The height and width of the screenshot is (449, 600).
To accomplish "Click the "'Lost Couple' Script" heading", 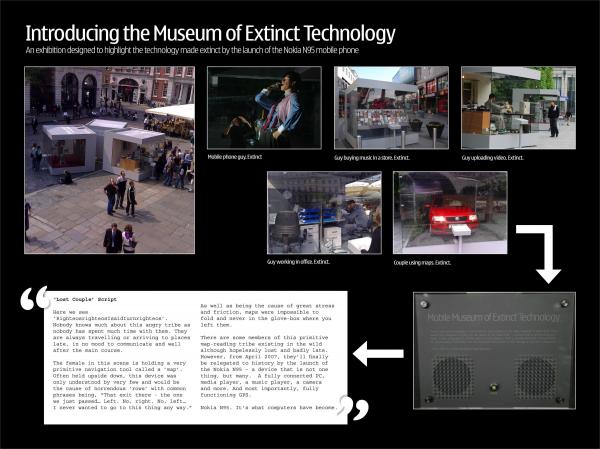I will (85, 299).
